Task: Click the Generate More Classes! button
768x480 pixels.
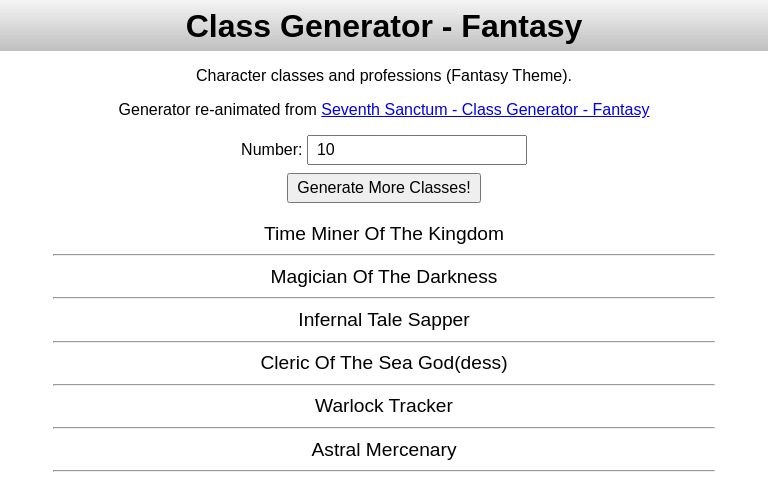Action: point(384,188)
